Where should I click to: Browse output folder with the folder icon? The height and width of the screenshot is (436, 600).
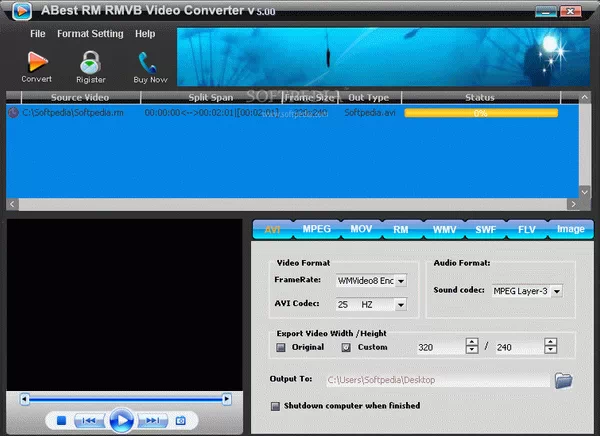[x=563, y=380]
